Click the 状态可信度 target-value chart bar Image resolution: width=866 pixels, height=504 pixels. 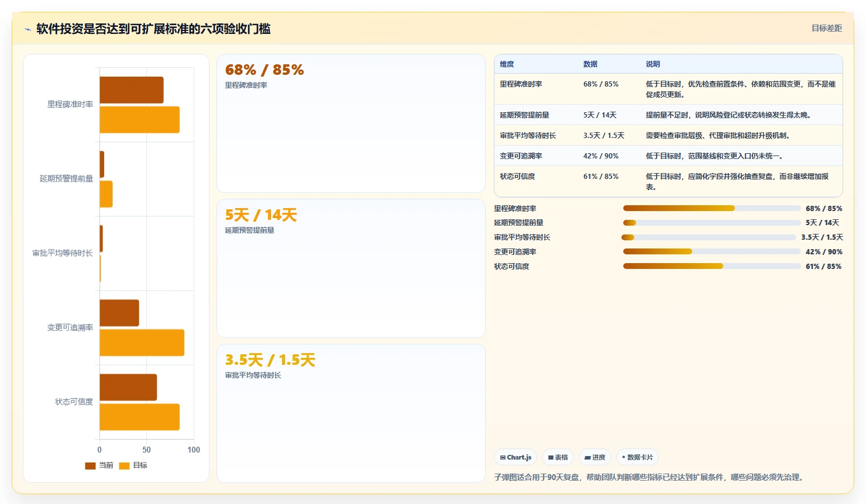[x=140, y=417]
